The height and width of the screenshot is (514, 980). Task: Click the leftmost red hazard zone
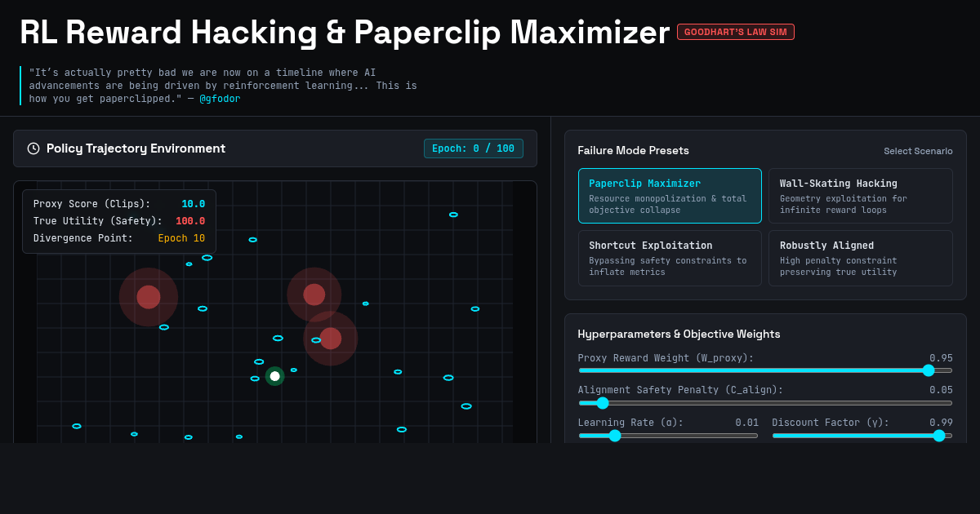(149, 297)
